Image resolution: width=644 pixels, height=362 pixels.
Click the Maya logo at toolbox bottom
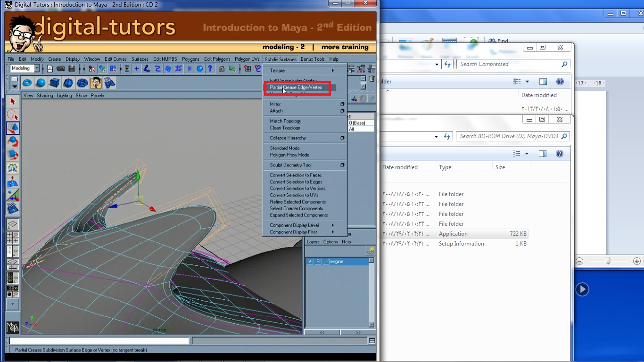13,327
